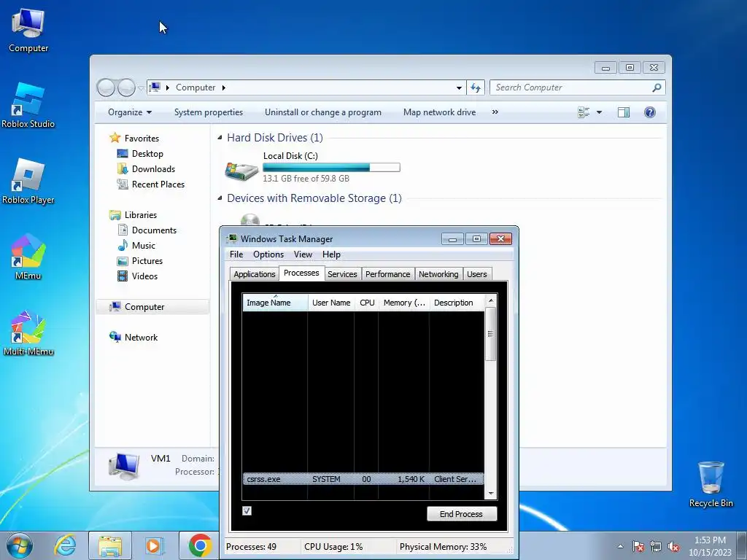The height and width of the screenshot is (560, 747).
Task: Open Videos library
Action: pyautogui.click(x=144, y=276)
